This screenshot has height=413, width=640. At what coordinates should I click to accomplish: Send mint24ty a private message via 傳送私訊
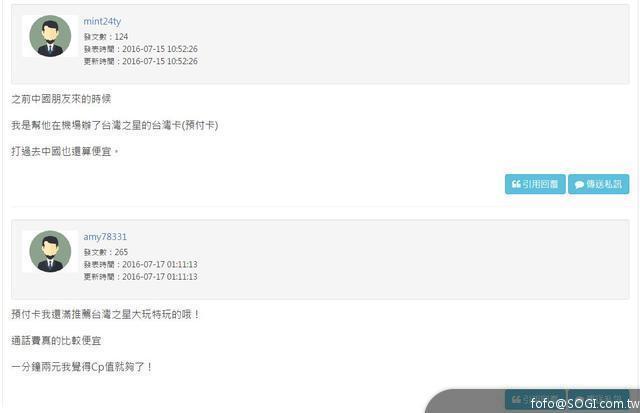(598, 184)
